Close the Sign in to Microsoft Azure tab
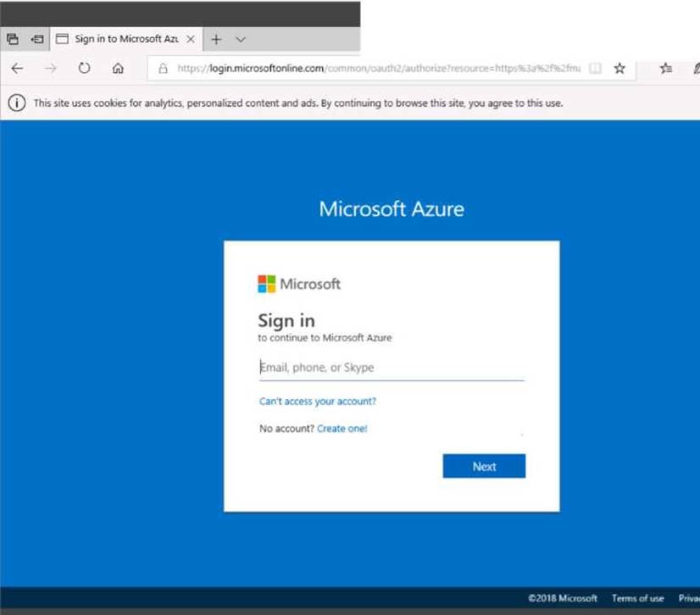The image size is (700, 615). 191,39
